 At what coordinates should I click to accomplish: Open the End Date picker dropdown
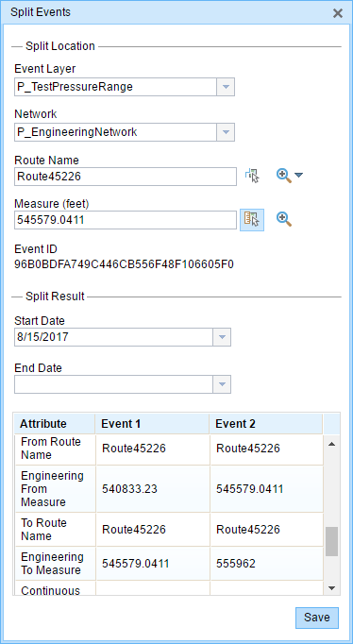tap(222, 384)
